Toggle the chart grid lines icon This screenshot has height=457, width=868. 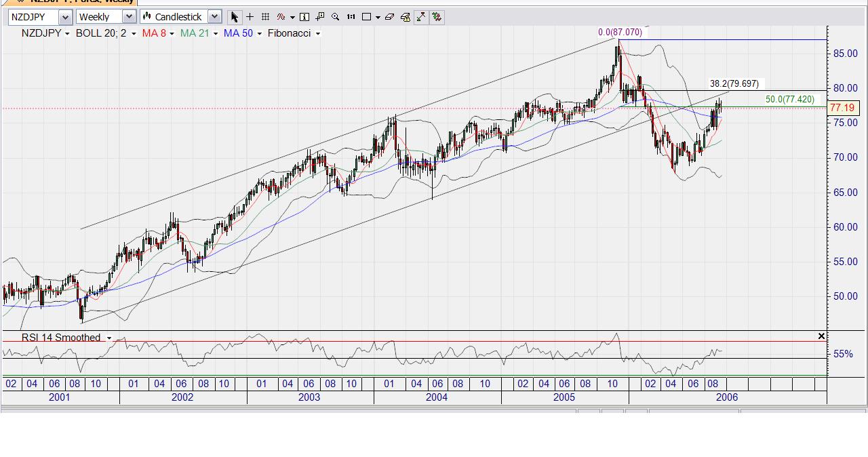[265, 17]
